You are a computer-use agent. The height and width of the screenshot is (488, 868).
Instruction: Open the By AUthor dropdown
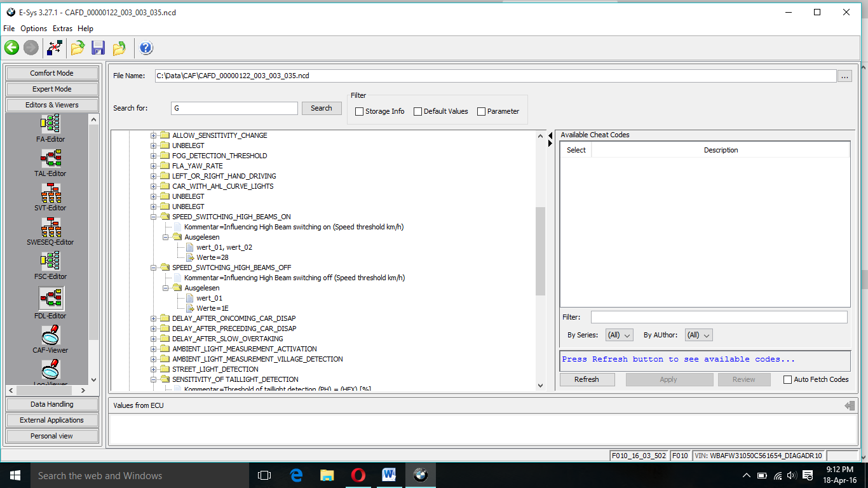pos(698,335)
